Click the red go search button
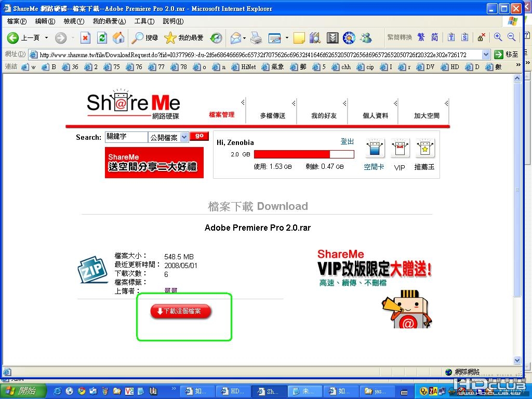This screenshot has height=399, width=532. 199,136
